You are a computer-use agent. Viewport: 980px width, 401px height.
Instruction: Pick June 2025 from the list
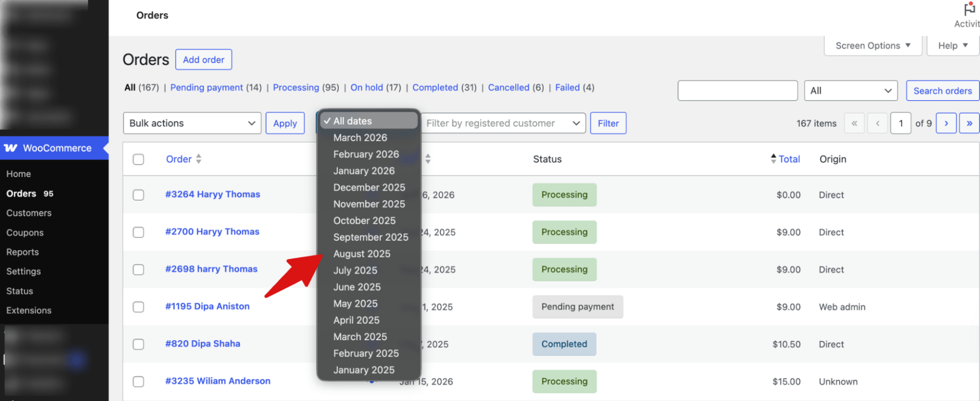point(357,287)
